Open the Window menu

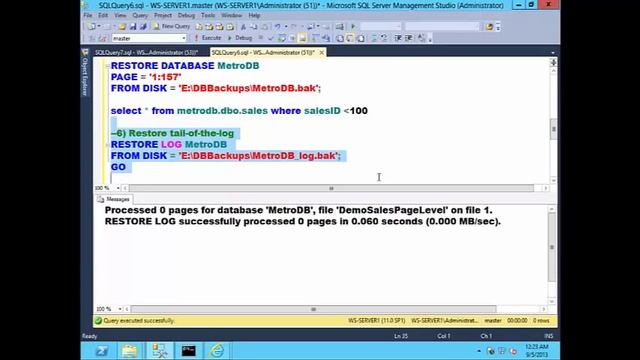tap(231, 16)
